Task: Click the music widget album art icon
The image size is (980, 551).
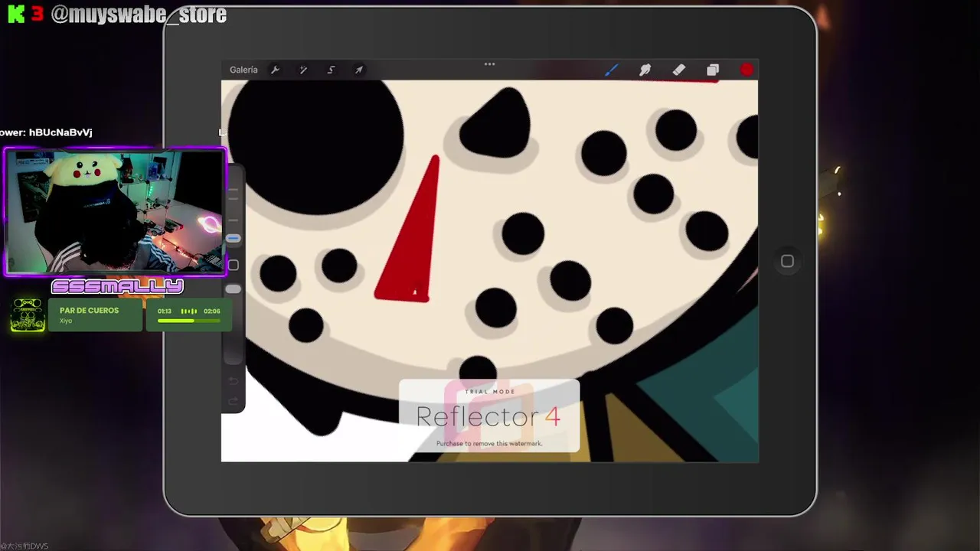Action: point(28,315)
